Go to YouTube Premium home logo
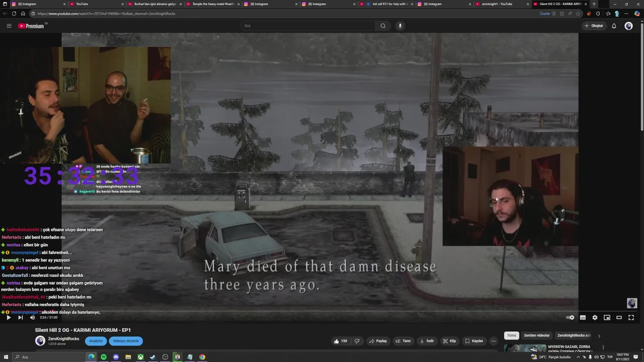The height and width of the screenshot is (362, 644). pyautogui.click(x=31, y=26)
